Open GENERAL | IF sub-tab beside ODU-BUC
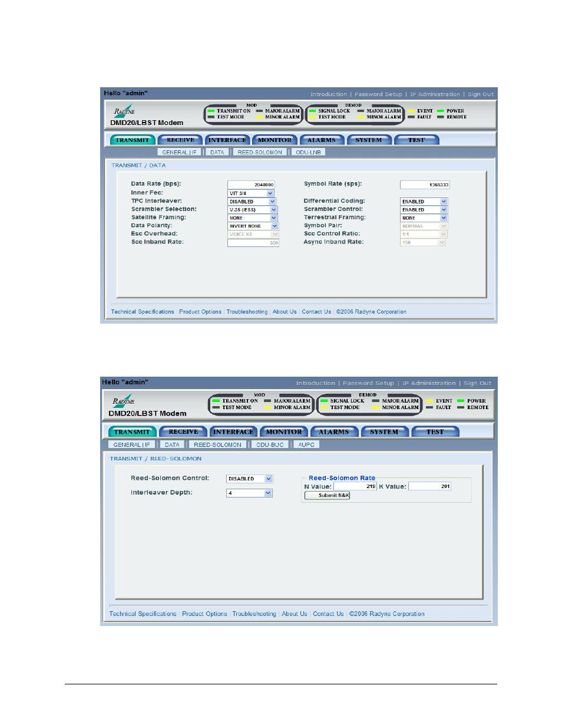The image size is (562, 728). tap(131, 445)
